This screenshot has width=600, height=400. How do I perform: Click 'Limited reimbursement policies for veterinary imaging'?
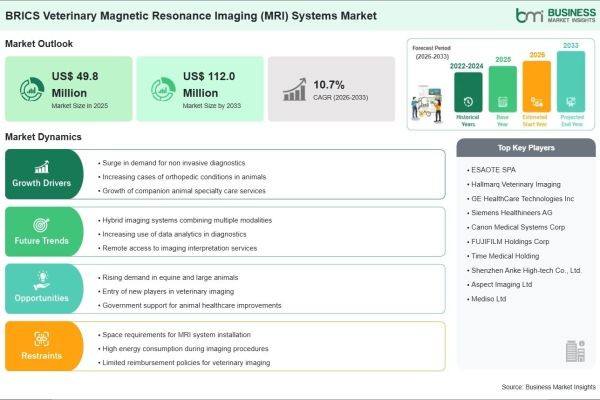184,362
